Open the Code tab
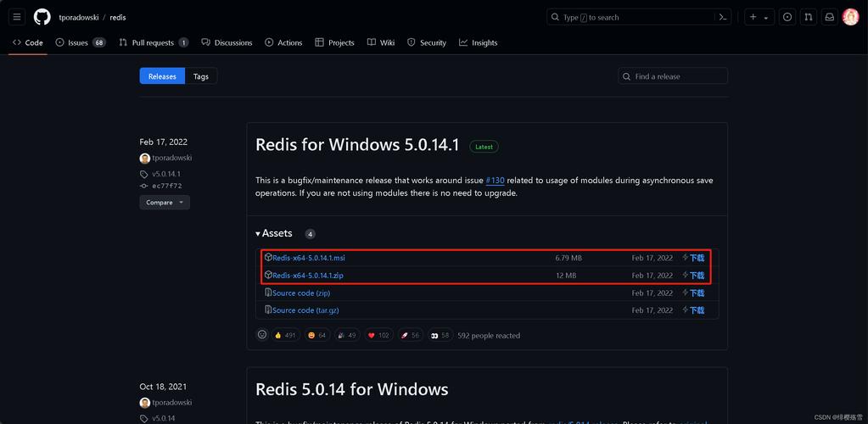 pyautogui.click(x=28, y=42)
